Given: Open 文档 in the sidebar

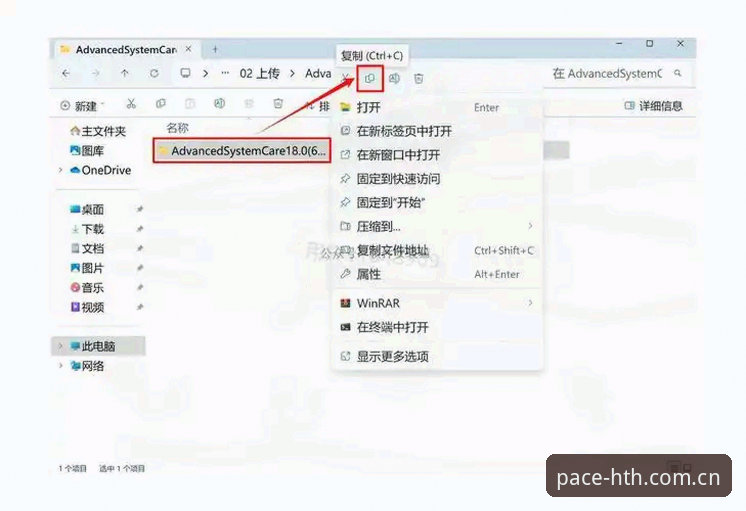Looking at the screenshot, I should 87,248.
